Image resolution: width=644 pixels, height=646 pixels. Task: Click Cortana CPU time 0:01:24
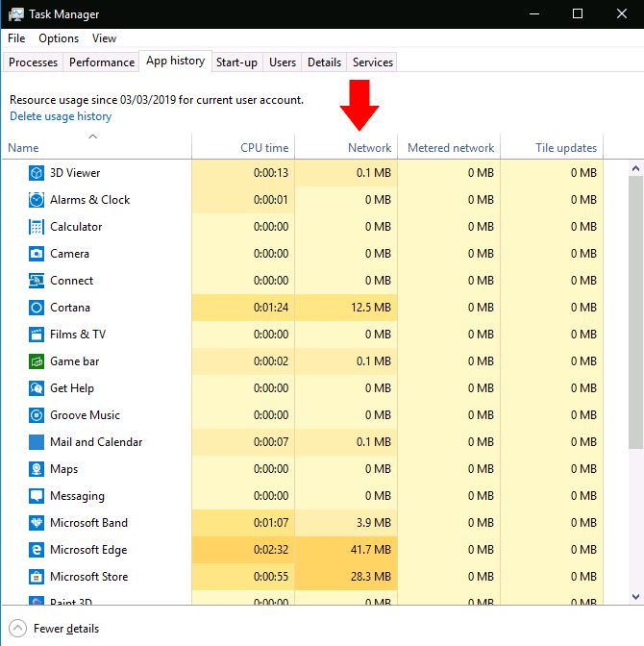click(x=271, y=308)
